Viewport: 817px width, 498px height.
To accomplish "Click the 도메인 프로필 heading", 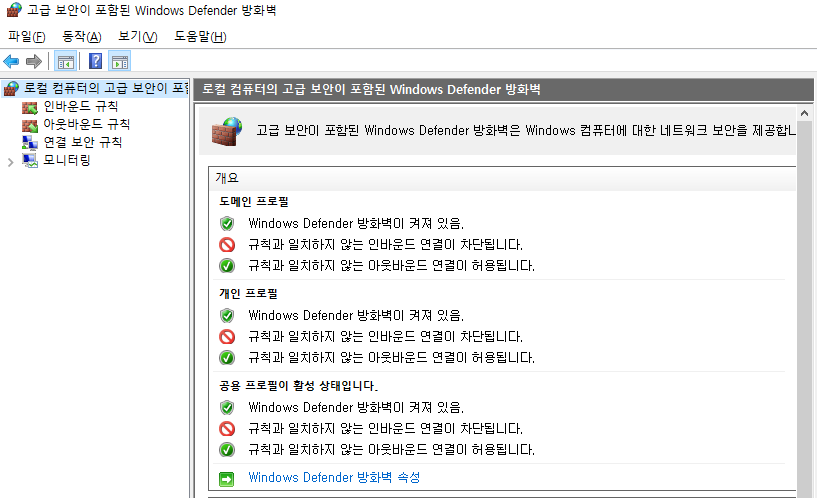I will (254, 202).
